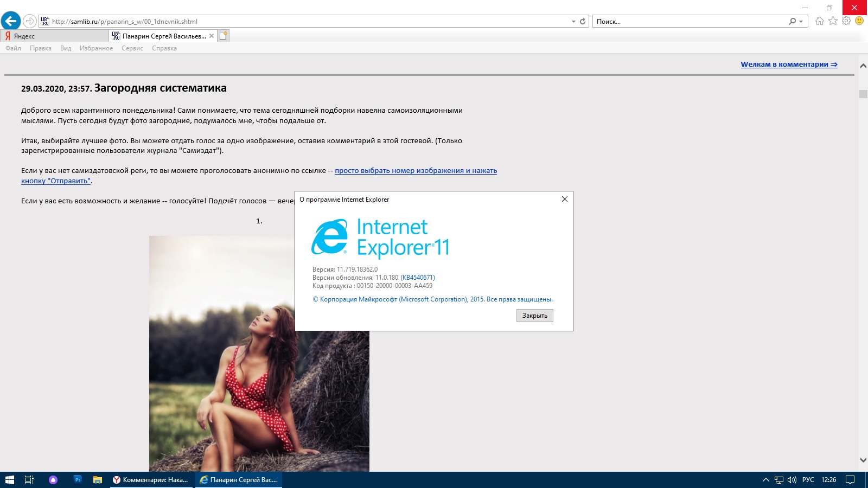
Task: Click the smiley feedback icon
Action: pyautogui.click(x=859, y=21)
